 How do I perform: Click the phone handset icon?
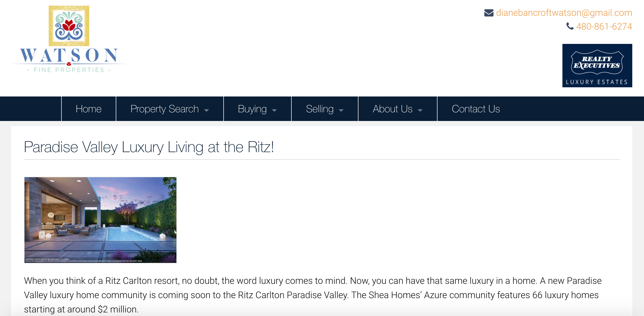570,26
